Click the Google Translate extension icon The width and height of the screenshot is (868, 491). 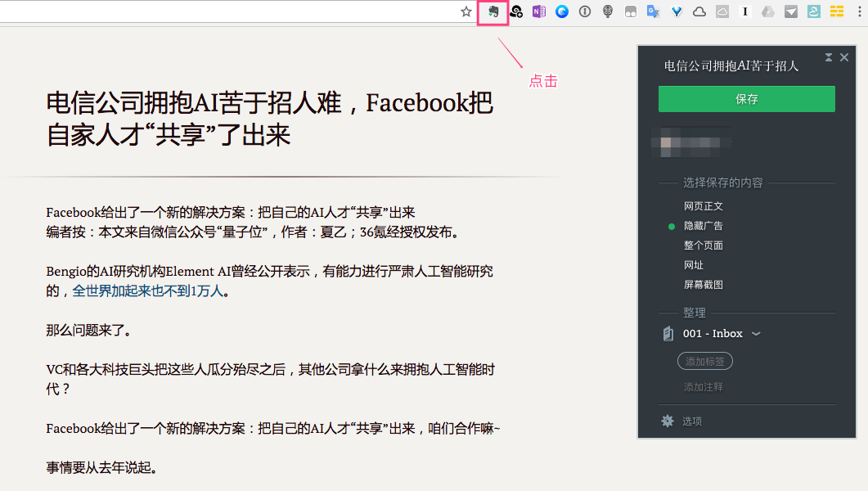[653, 11]
